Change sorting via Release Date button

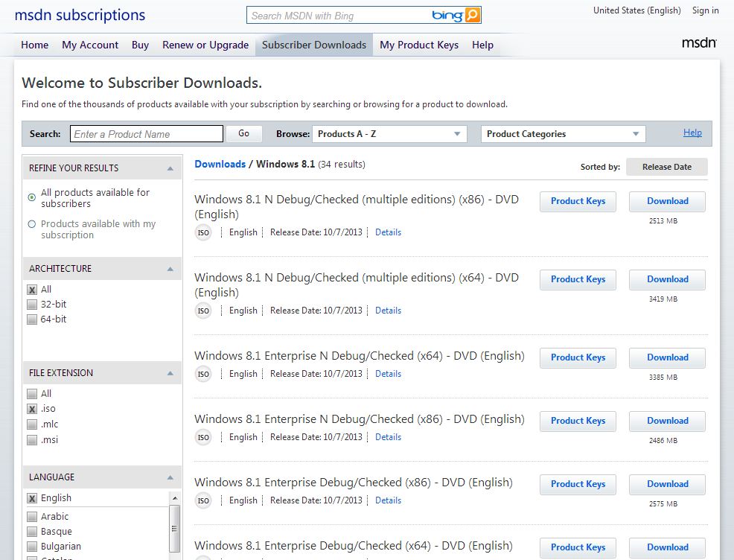click(x=666, y=167)
